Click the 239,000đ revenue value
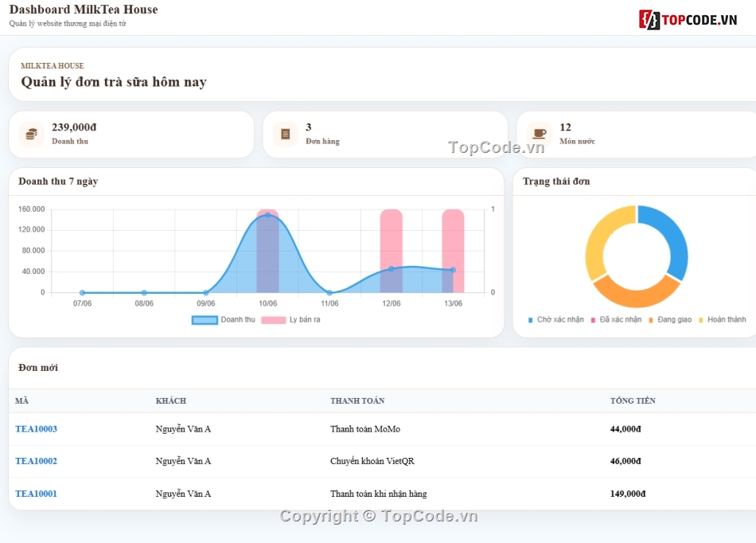 click(74, 127)
